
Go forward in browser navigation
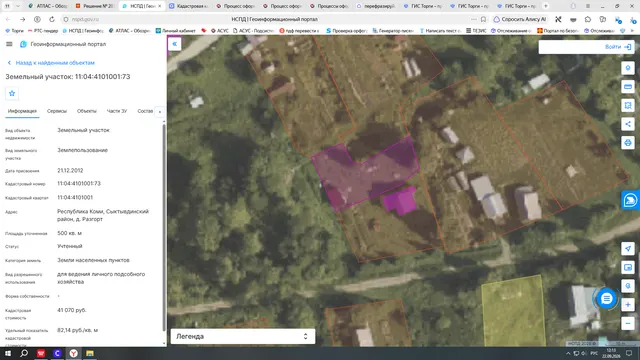click(x=22, y=19)
